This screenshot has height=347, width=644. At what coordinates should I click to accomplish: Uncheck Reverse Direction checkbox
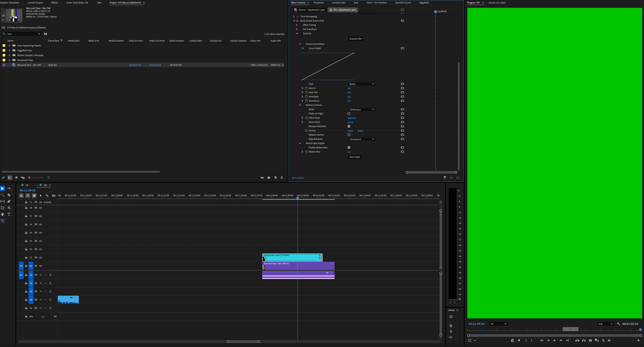tap(349, 126)
